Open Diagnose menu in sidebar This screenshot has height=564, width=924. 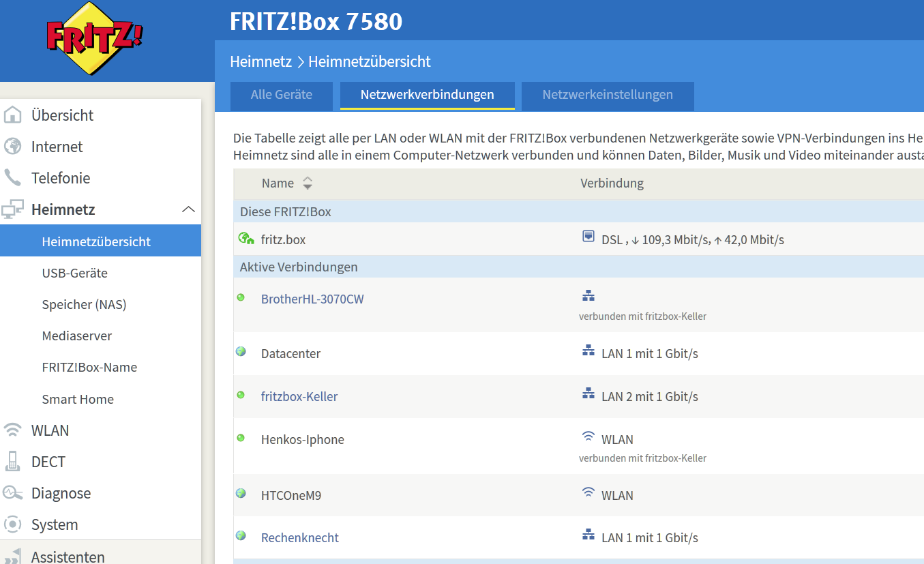(x=61, y=493)
